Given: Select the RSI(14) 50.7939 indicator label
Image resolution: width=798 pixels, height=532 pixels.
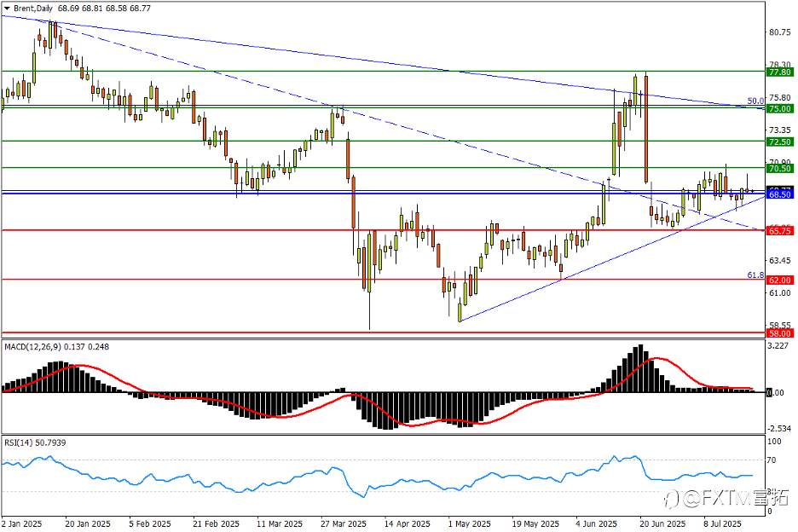Looking at the screenshot, I should [x=35, y=443].
